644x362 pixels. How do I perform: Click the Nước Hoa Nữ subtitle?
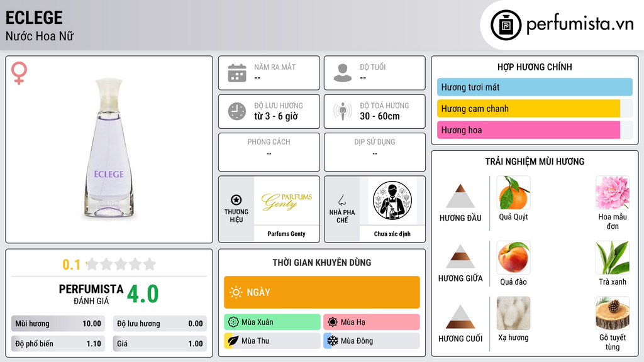tap(40, 36)
